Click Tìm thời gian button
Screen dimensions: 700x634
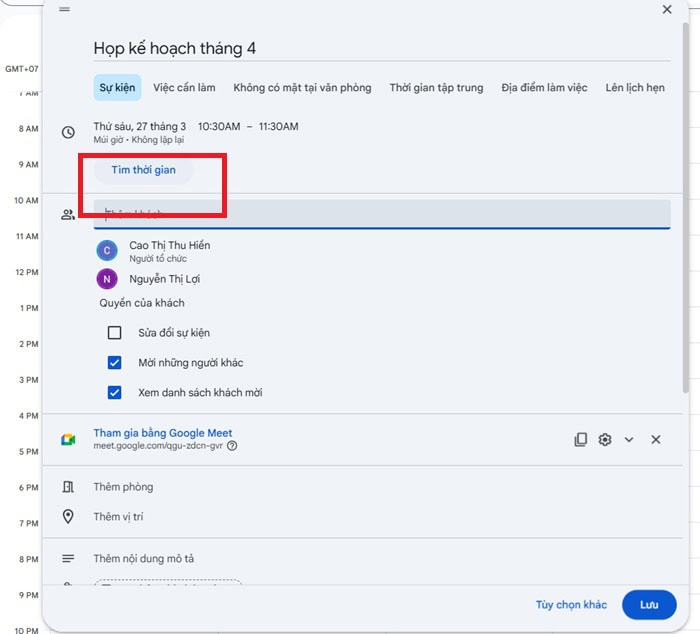(143, 170)
